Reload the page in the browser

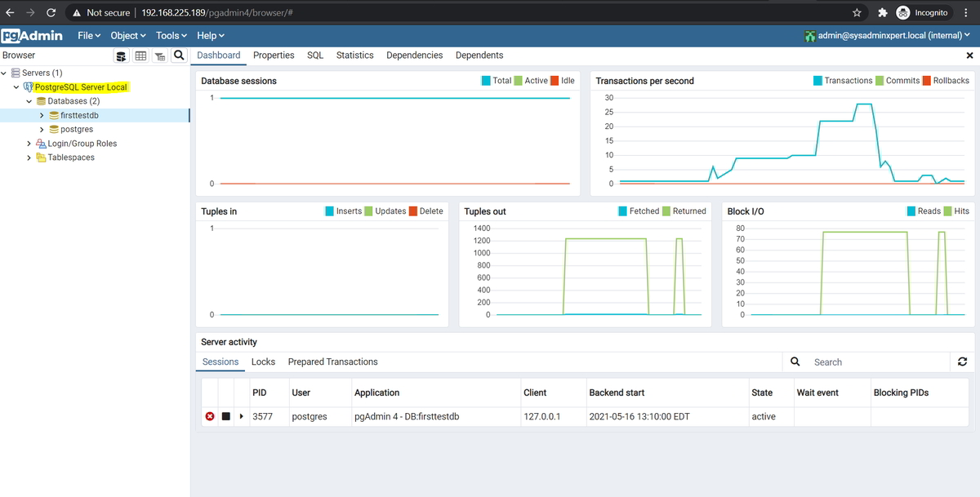click(x=51, y=13)
